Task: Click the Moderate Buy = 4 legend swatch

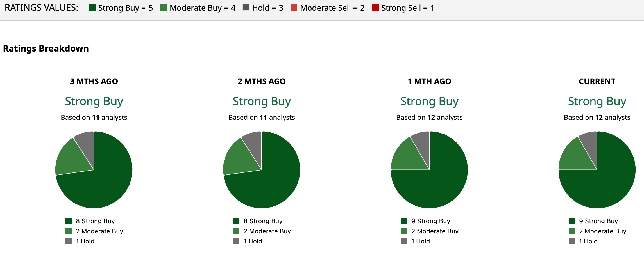Action: tap(163, 8)
